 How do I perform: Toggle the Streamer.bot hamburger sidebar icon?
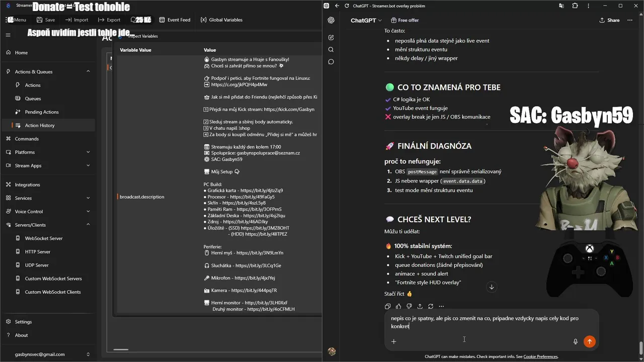(8, 35)
